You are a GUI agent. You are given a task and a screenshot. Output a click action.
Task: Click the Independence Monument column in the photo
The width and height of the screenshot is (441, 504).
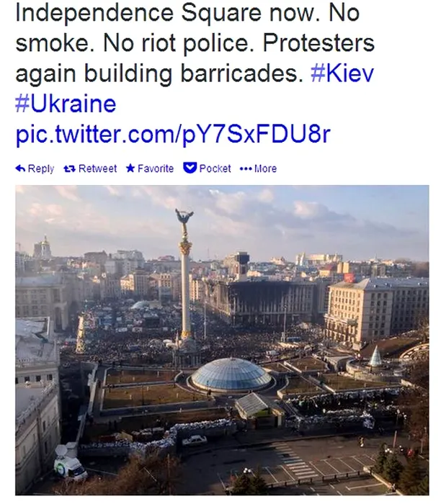click(x=186, y=288)
